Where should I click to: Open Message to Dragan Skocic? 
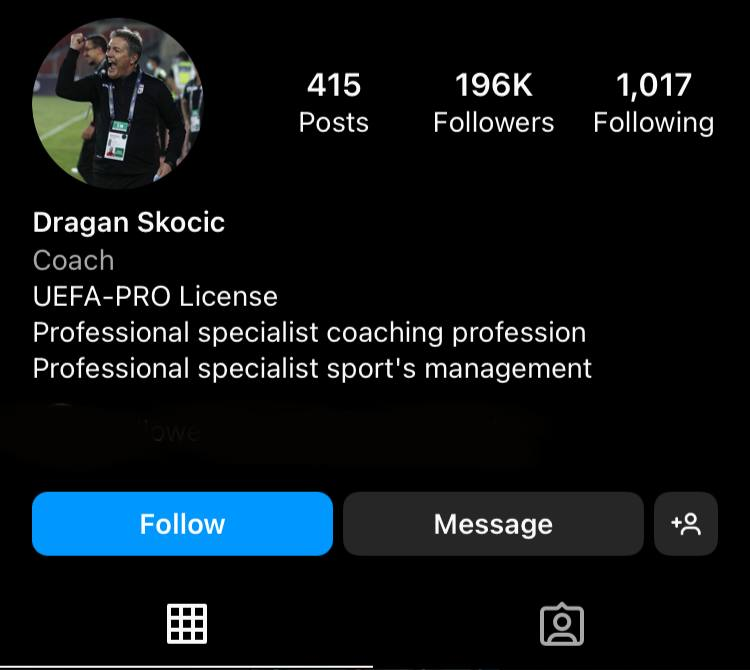[493, 524]
